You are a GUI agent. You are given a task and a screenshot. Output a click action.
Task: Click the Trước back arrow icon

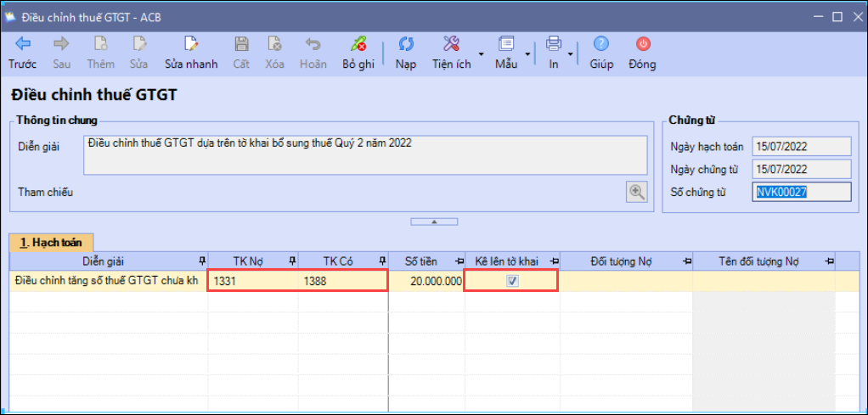22,44
